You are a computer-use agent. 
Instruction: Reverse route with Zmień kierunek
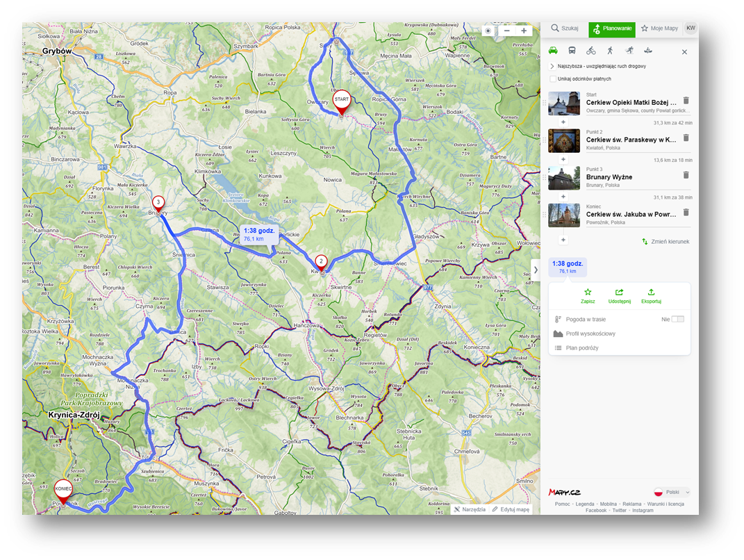[666, 242]
